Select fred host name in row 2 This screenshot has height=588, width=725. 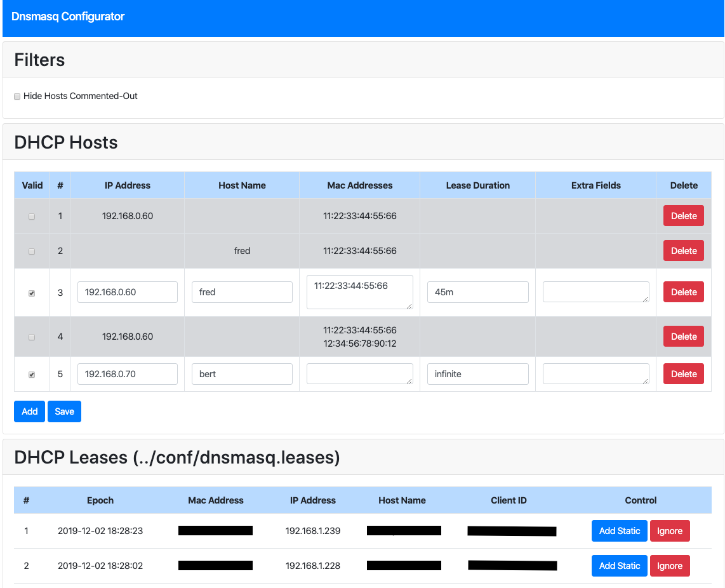point(242,251)
